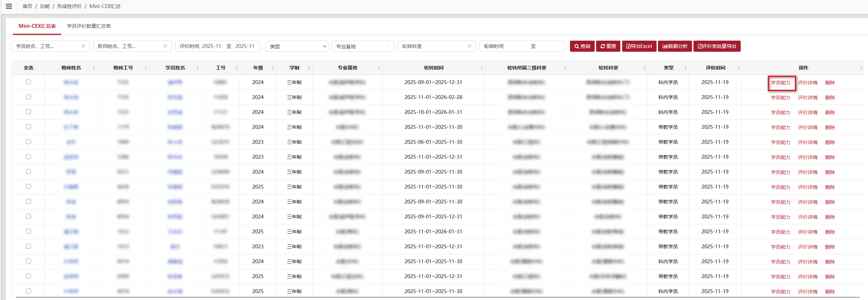Sort by the 学制 column arrows
Image resolution: width=868 pixels, height=300 pixels.
coord(309,68)
